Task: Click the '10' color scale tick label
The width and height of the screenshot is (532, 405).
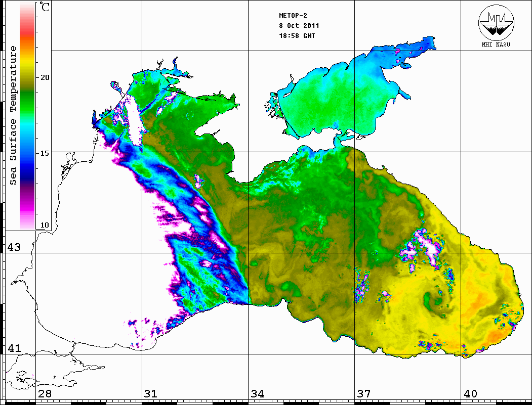Action: [x=45, y=225]
